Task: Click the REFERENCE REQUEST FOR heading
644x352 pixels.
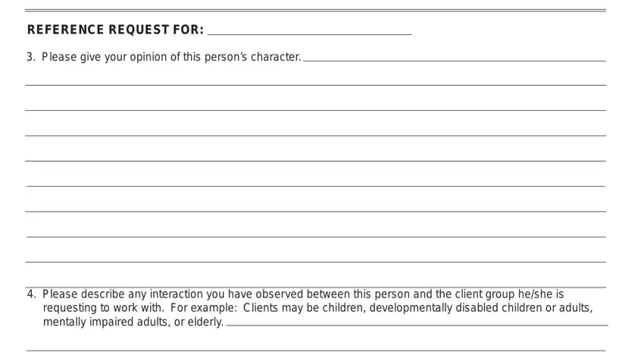Action: 115,30
